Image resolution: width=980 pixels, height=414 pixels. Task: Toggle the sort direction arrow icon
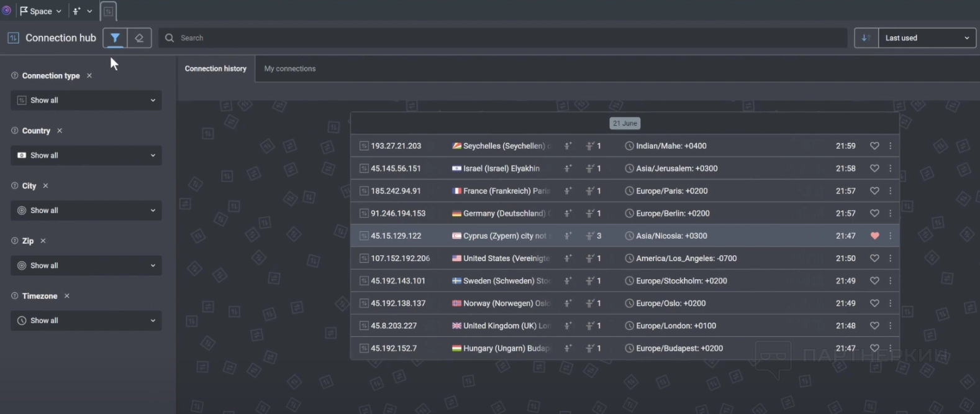pyautogui.click(x=866, y=38)
